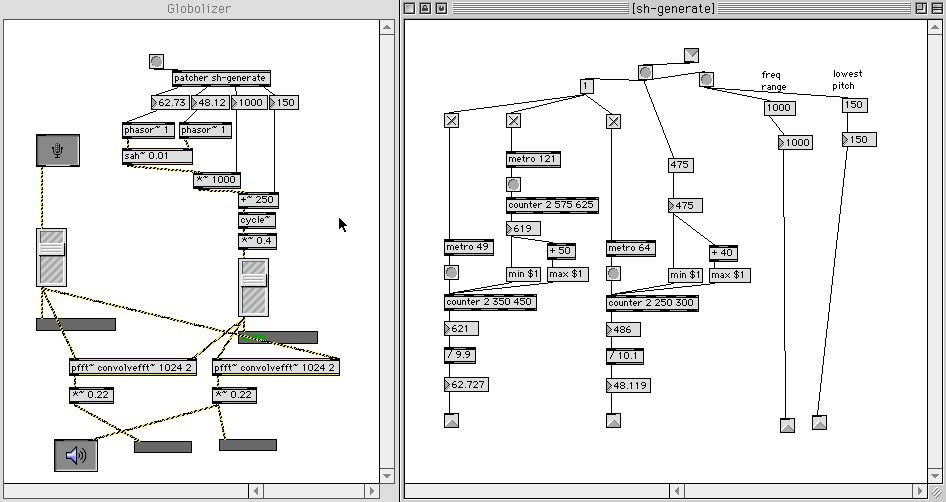Click the 1000 message box under freq range
946x502 pixels.
779,108
